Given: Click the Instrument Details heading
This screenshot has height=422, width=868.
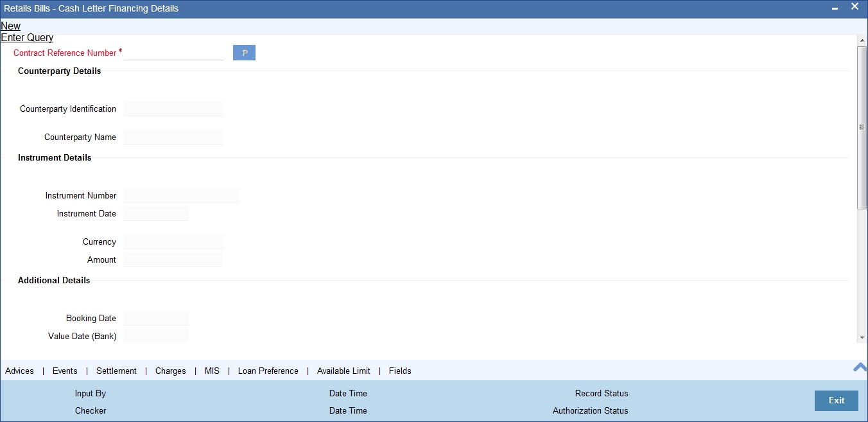Looking at the screenshot, I should [55, 157].
